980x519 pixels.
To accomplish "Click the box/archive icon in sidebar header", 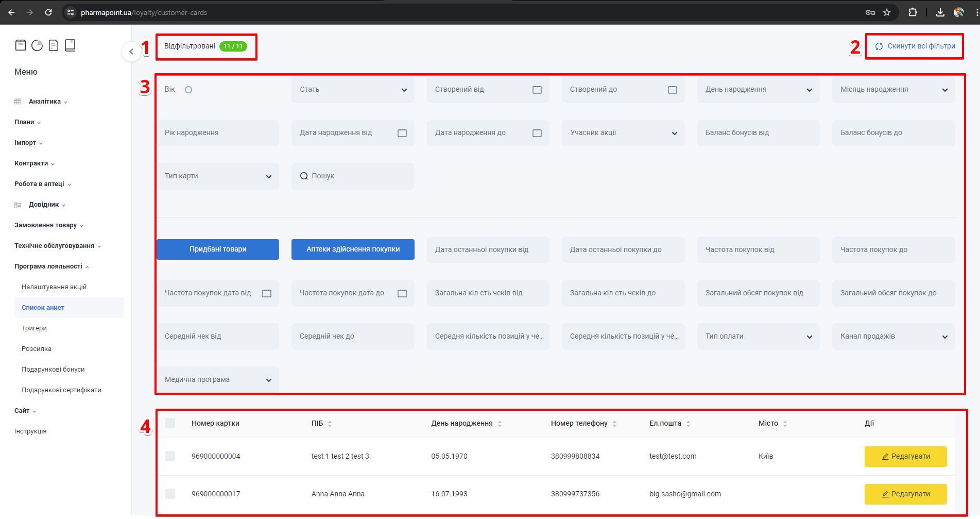I will tap(21, 45).
